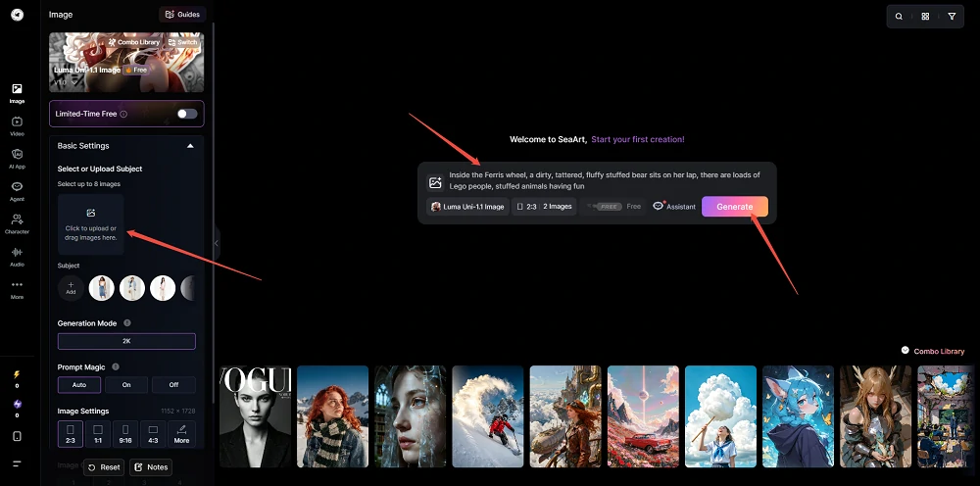Screen dimensions: 980x486
Task: Select first subject thumbnail with jeans outfit
Action: (101, 288)
